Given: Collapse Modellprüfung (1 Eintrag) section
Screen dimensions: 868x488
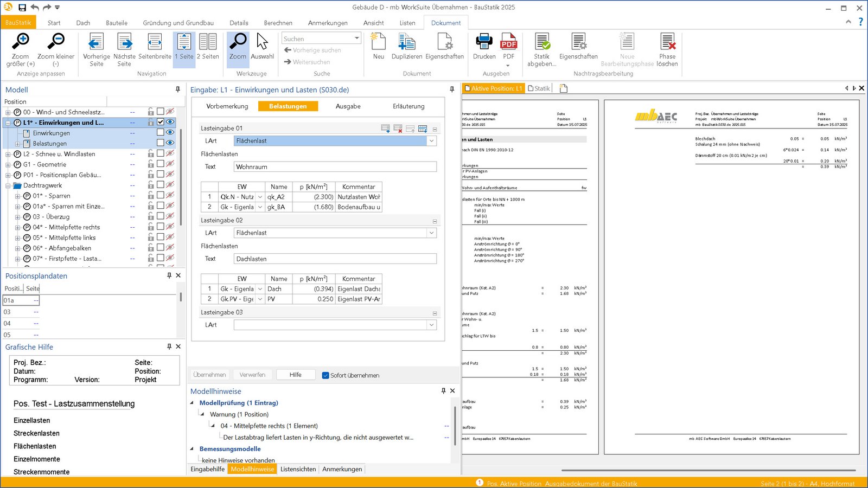Looking at the screenshot, I should tap(192, 403).
